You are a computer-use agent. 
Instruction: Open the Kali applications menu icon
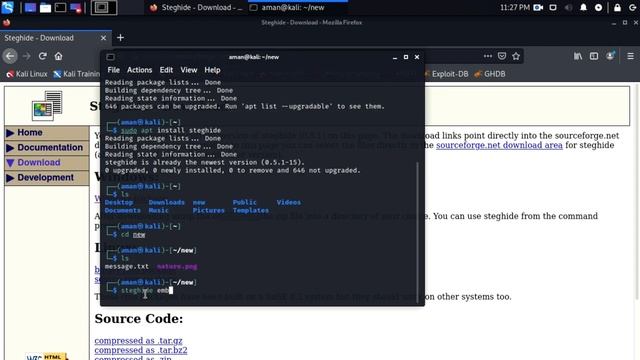pyautogui.click(x=7, y=7)
